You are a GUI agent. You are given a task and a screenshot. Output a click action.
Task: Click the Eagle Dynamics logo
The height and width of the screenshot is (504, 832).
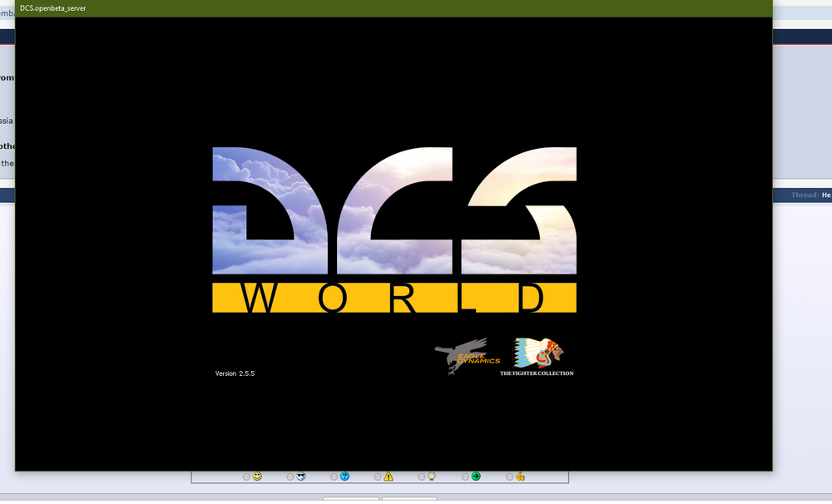click(467, 356)
